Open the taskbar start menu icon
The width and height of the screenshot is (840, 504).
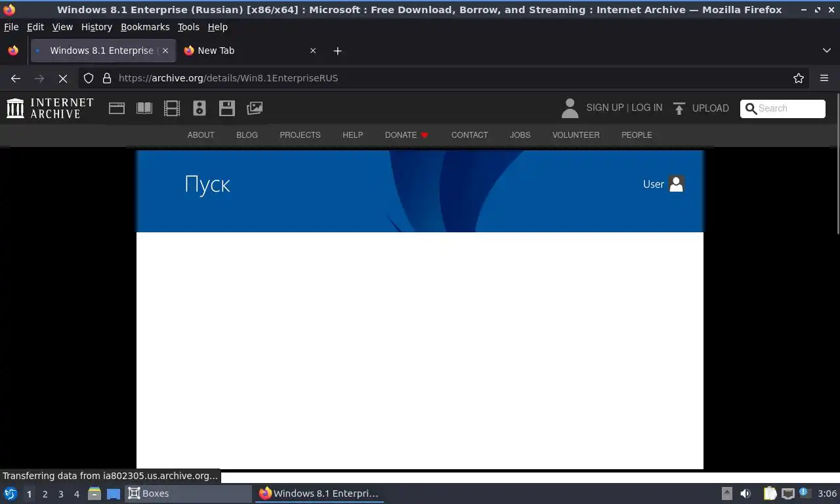click(x=10, y=493)
